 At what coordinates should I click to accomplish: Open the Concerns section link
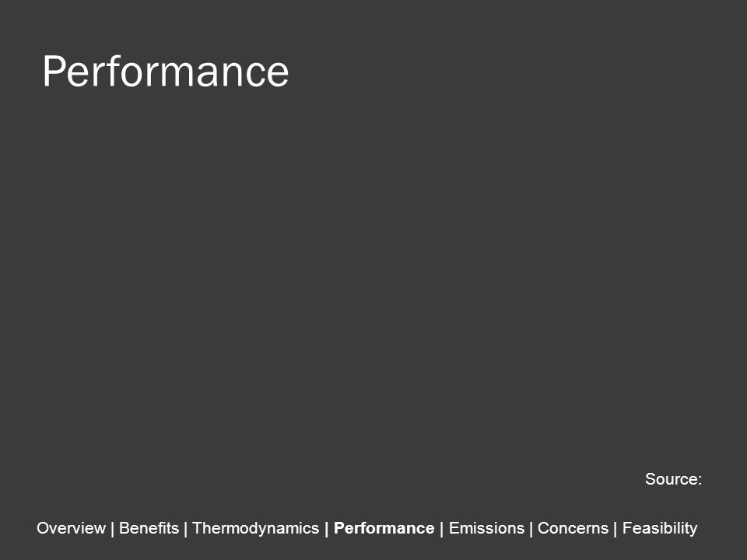(x=573, y=528)
